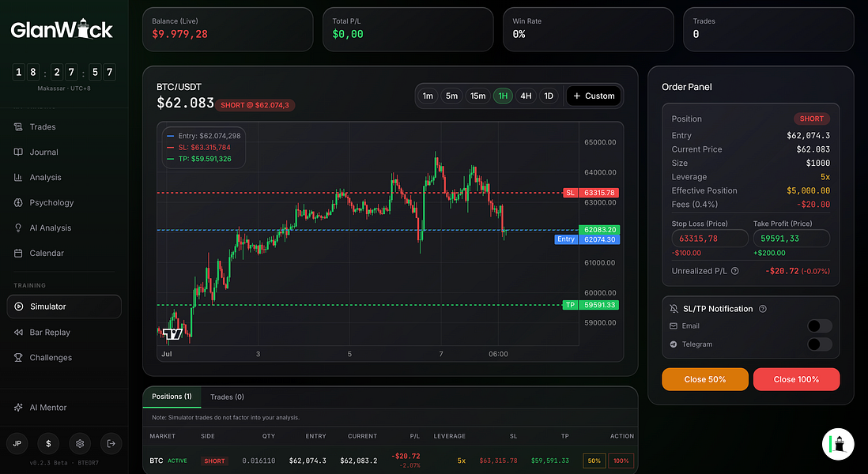Switch to the Positions (1) tab
This screenshot has height=474, width=868.
[x=172, y=397]
